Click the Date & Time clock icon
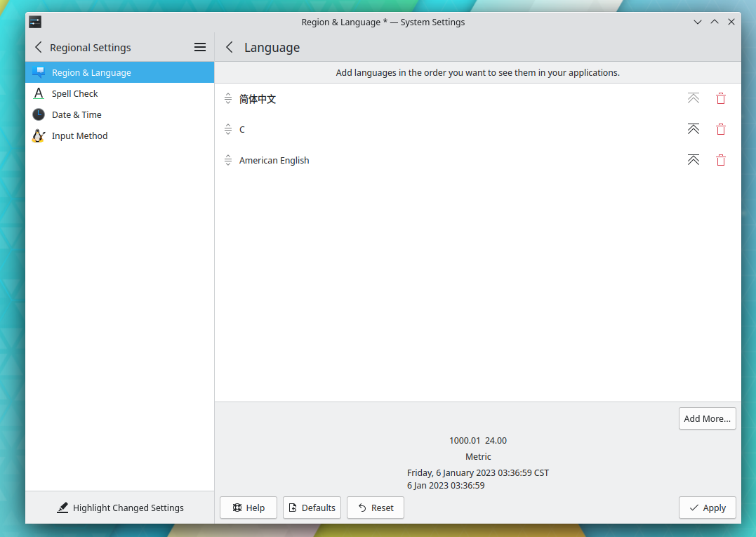 [38, 114]
